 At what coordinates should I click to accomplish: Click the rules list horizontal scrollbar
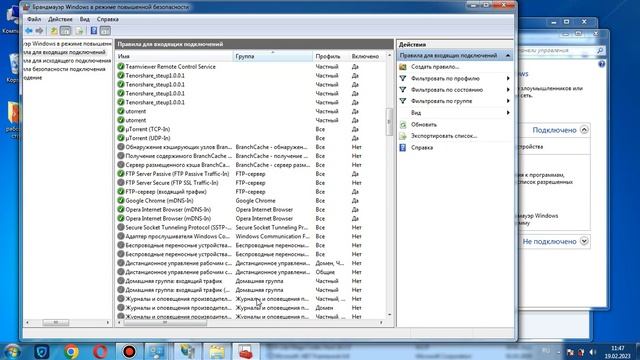coord(165,322)
